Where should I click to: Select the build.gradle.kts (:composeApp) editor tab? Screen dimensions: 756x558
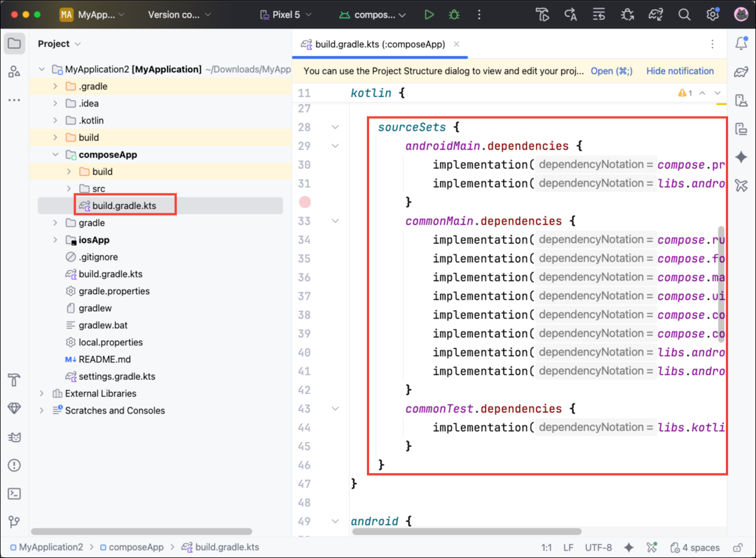[x=379, y=44]
